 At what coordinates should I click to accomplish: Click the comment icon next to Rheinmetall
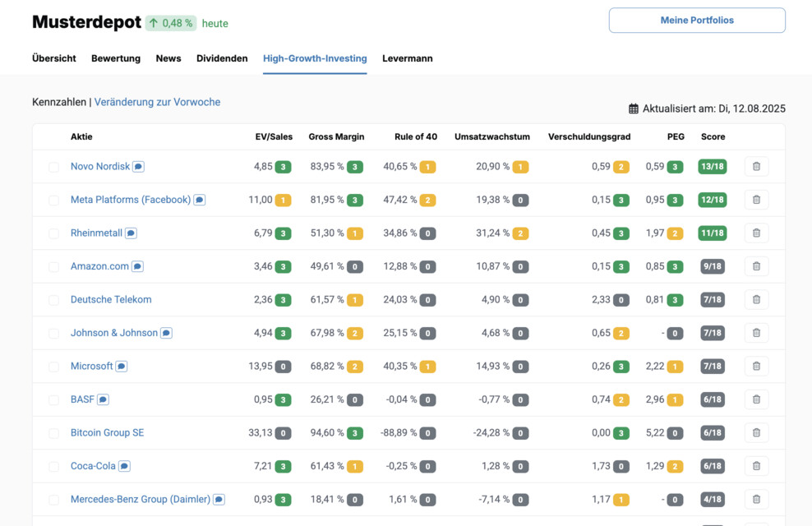point(131,233)
